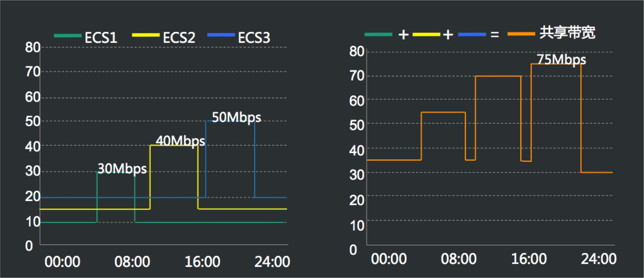Viewport: 644px width, 278px height.
Task: Click the yellow ECS2 legend swatch
Action: tap(146, 35)
